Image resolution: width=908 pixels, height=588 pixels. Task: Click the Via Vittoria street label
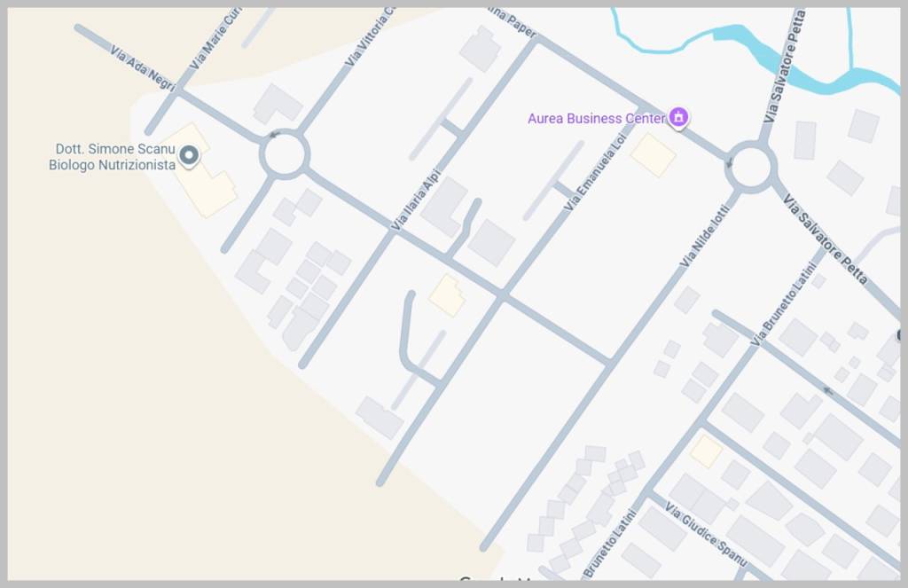370,37
